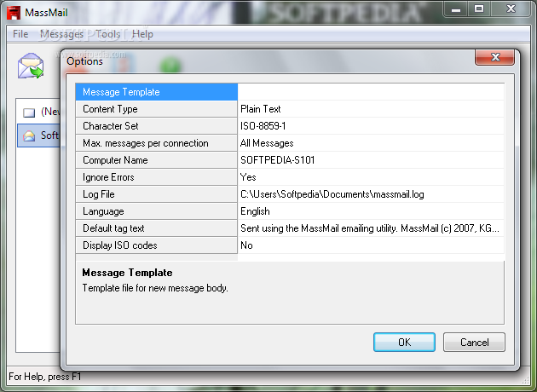Click the empty Message Template value field

coord(371,92)
